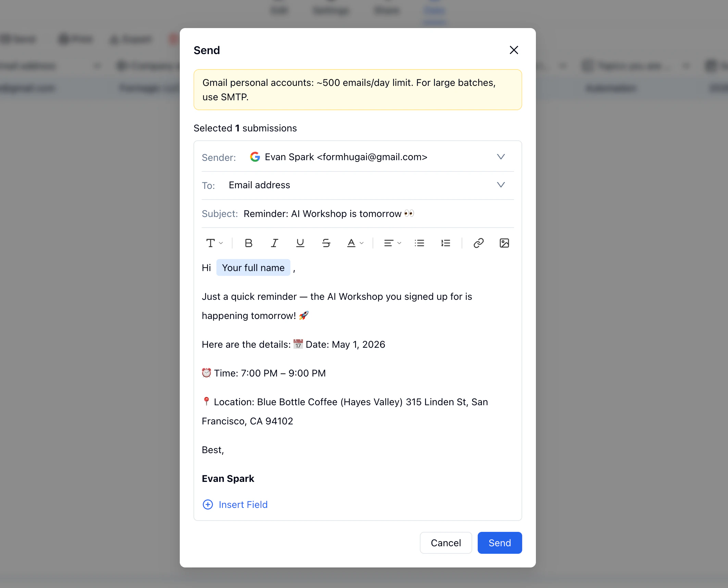Open the text alignment options
The height and width of the screenshot is (588, 728).
(x=392, y=243)
